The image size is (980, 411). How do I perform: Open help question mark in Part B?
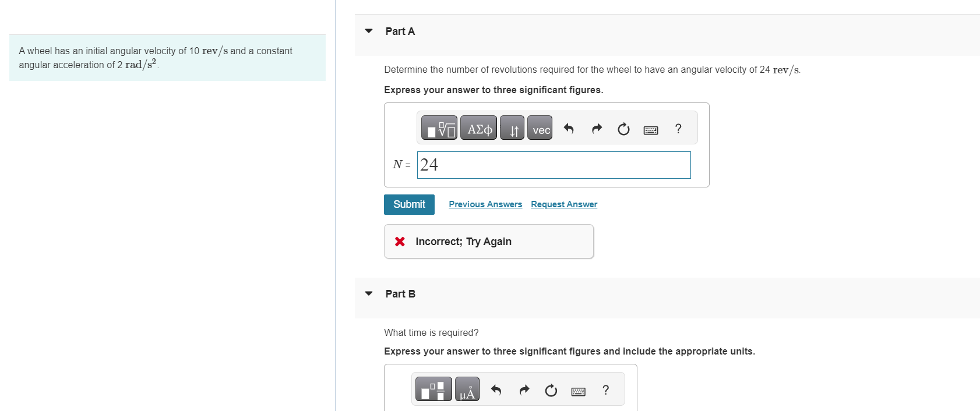pyautogui.click(x=606, y=390)
